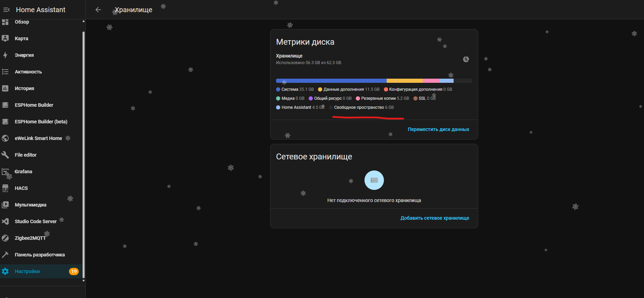Click the blue Система segment of storage bar
The height and width of the screenshot is (298, 644).
(331, 81)
